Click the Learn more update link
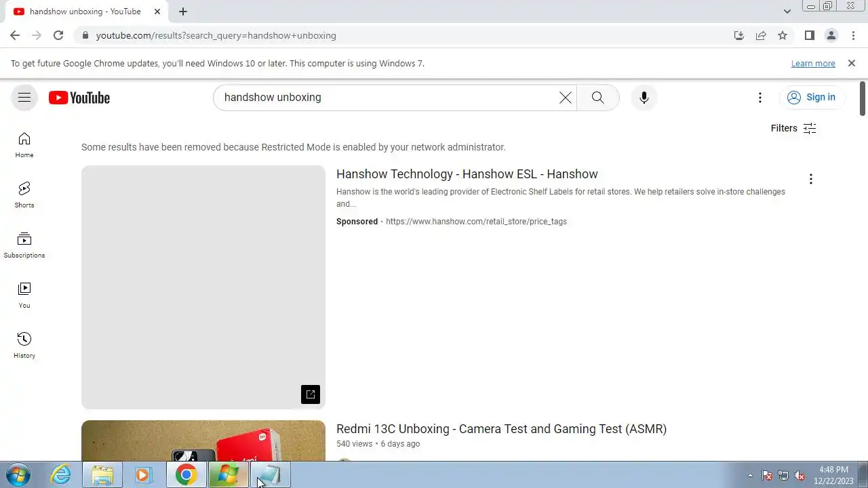 click(813, 64)
